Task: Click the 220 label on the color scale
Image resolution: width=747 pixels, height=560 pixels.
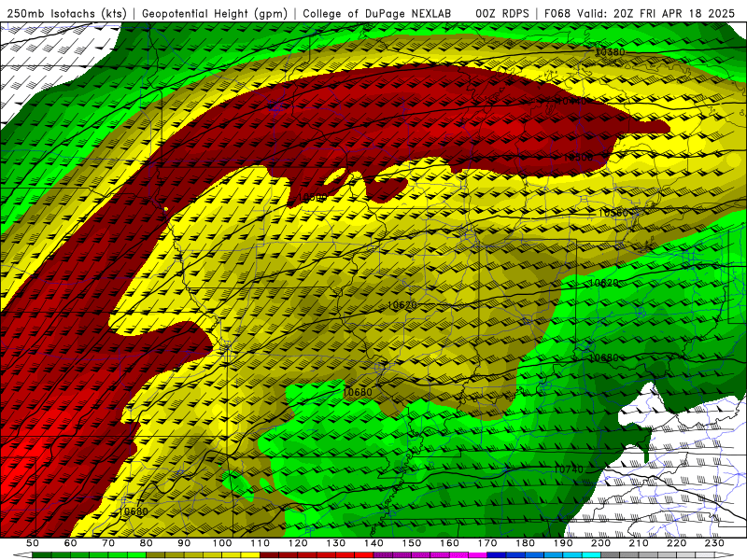Action: pyautogui.click(x=676, y=543)
